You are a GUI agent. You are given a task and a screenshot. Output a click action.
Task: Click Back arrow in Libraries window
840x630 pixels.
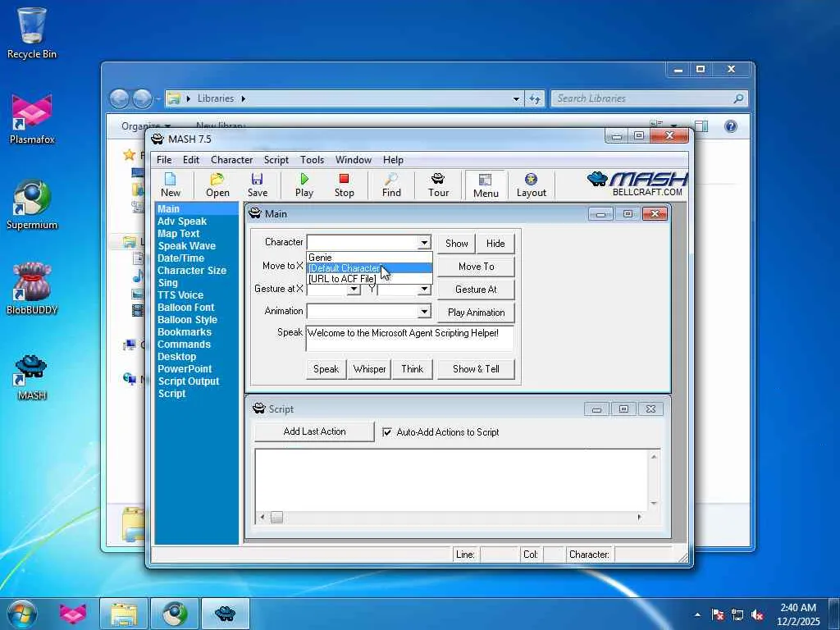click(120, 98)
